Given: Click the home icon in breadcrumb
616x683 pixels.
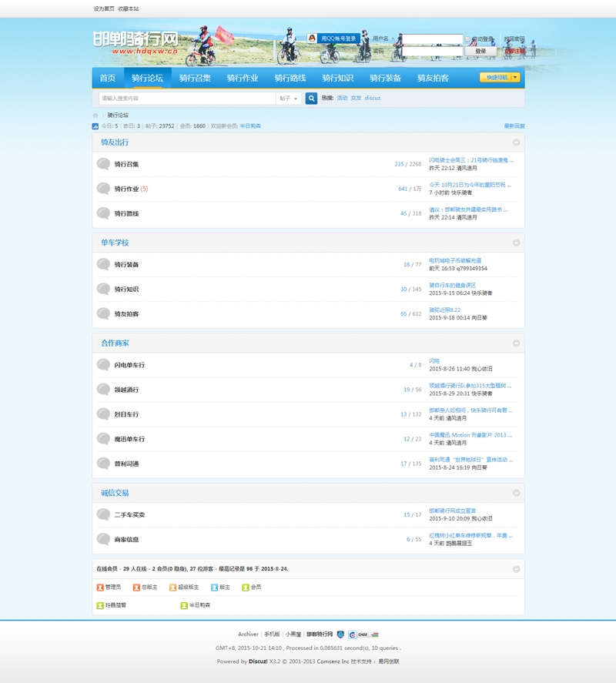Looking at the screenshot, I should pyautogui.click(x=95, y=116).
